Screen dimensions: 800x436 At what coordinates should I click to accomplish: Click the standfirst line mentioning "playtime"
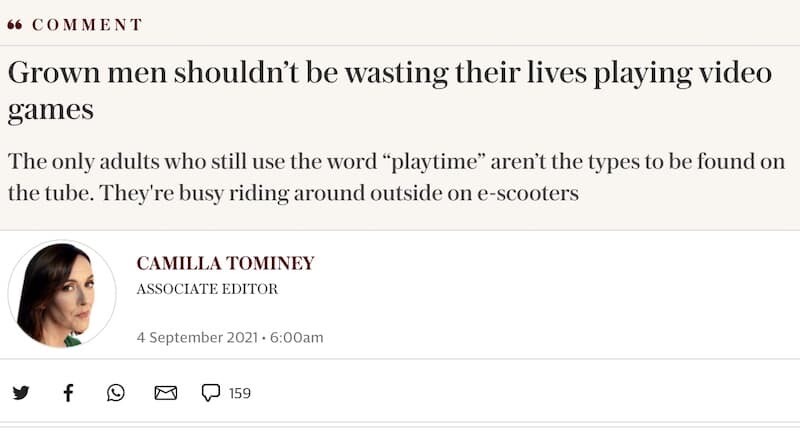pos(396,162)
